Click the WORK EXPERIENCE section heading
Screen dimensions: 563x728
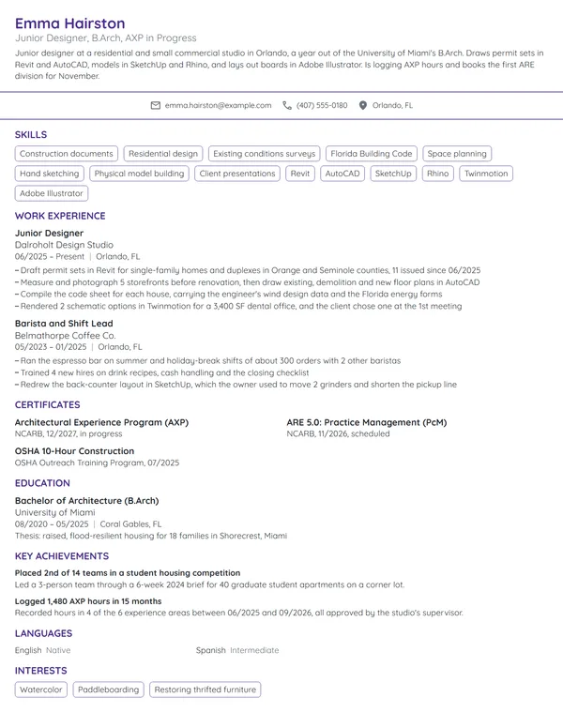pyautogui.click(x=60, y=216)
